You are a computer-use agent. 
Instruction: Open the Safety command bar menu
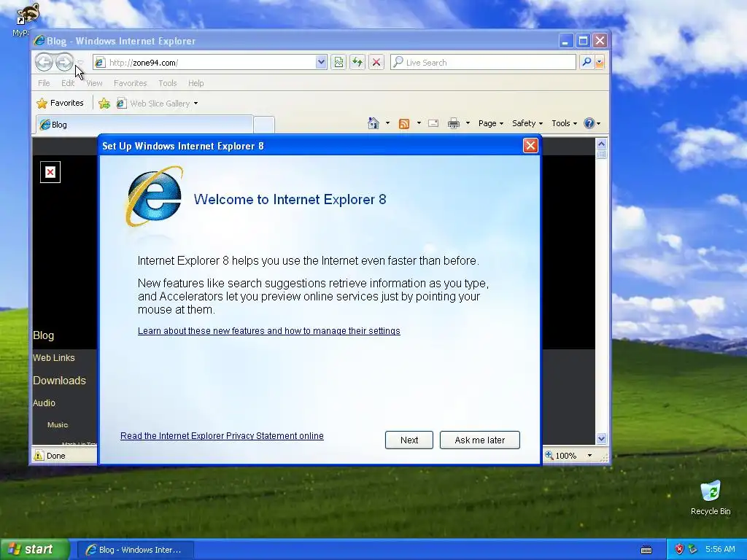527,123
